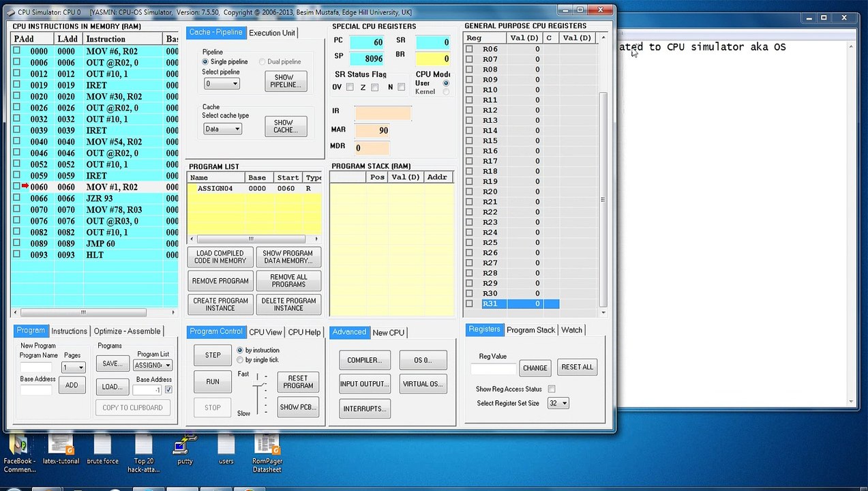Viewport: 868px width, 491px height.
Task: Toggle the checkbox next to Base Address -1
Action: (168, 390)
